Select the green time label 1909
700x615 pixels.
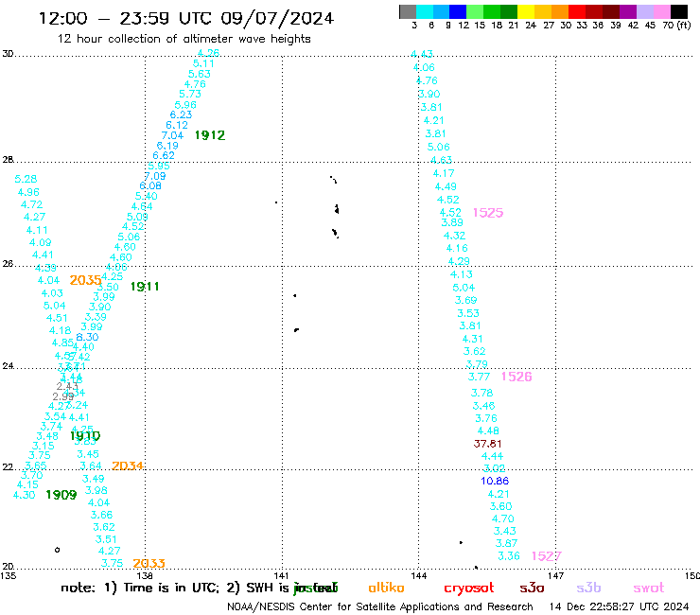61,495
